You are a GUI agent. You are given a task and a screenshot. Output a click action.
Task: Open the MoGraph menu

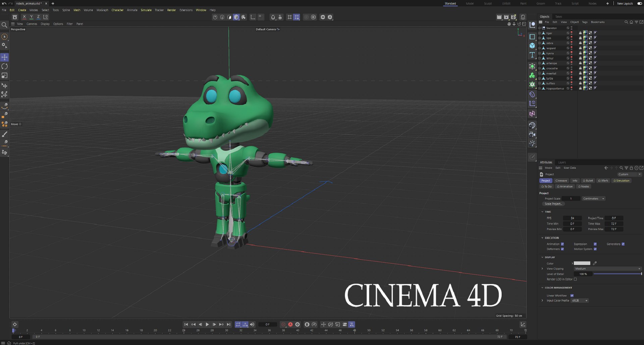[x=102, y=10]
